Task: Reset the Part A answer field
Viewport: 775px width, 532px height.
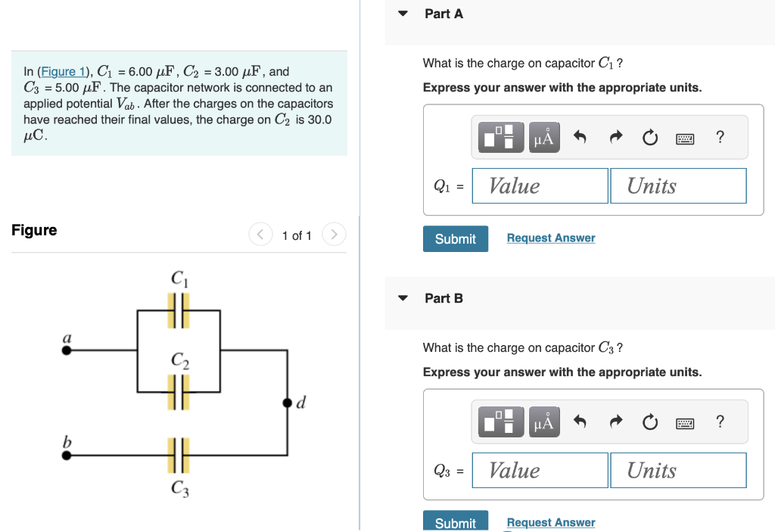Action: (x=650, y=137)
